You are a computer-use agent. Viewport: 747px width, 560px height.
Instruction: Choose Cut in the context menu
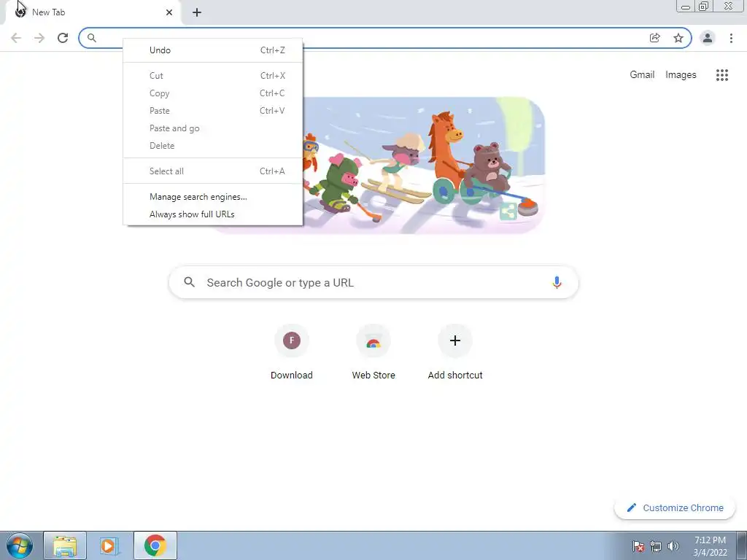[213, 76]
